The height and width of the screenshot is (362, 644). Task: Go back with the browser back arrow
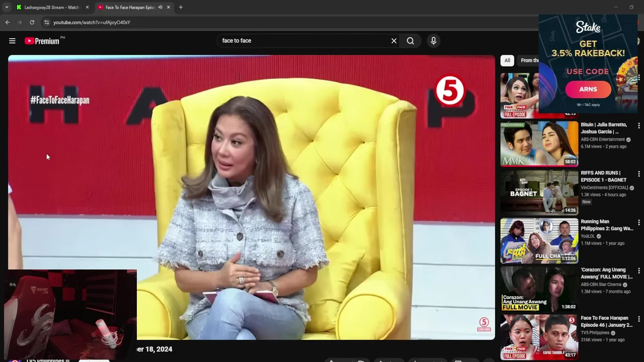click(7, 22)
